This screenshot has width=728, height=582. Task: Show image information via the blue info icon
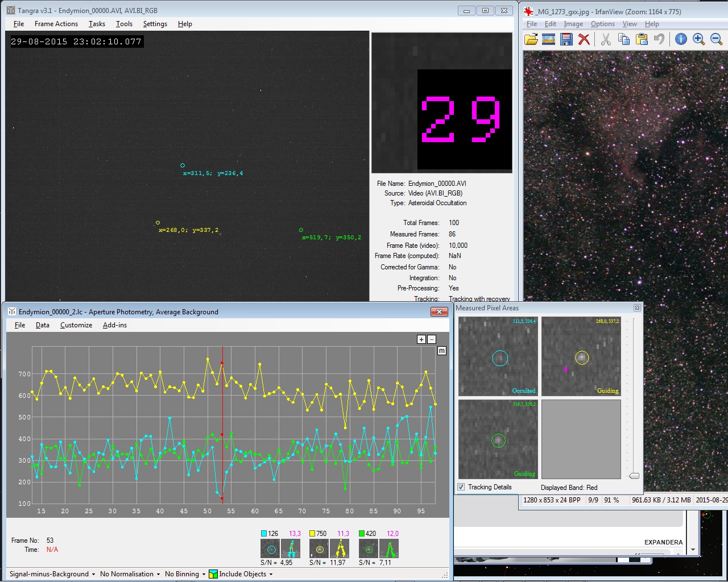point(681,39)
